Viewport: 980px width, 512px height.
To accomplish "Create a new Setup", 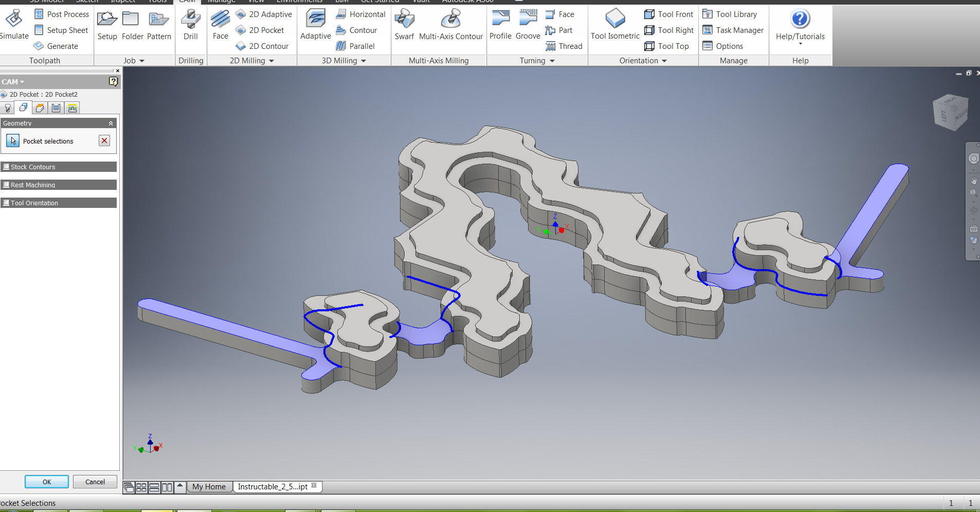I will (107, 25).
